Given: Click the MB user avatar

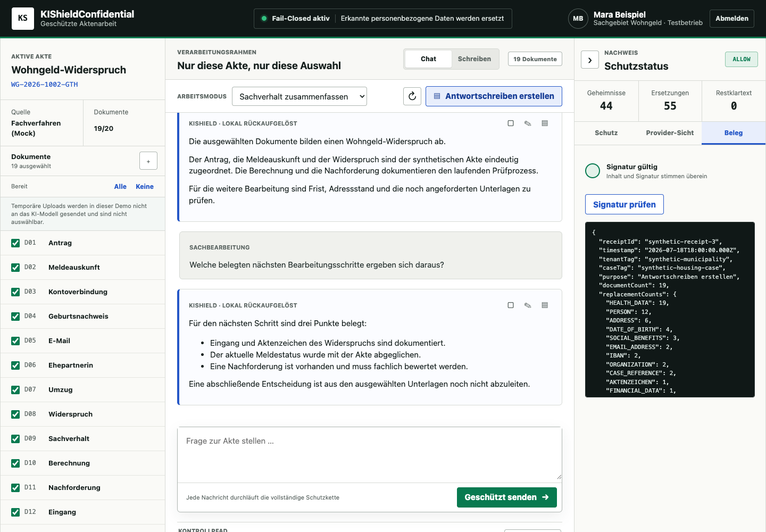Looking at the screenshot, I should [x=578, y=19].
